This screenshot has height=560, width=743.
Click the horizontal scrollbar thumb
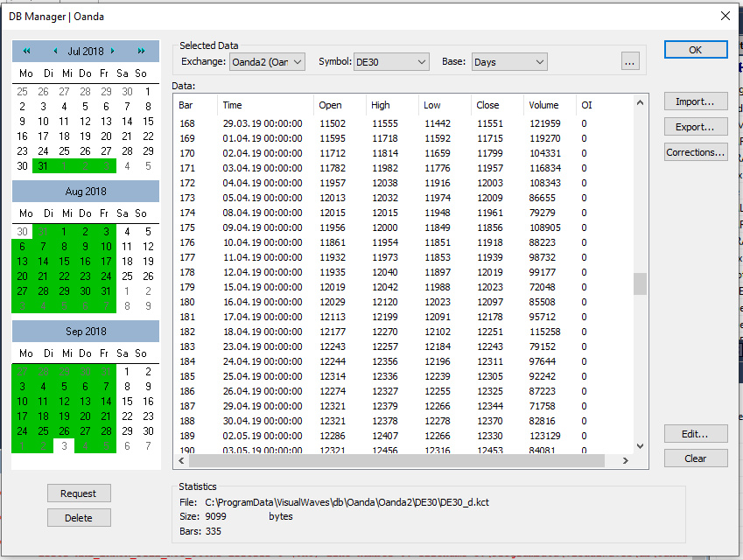pos(397,460)
